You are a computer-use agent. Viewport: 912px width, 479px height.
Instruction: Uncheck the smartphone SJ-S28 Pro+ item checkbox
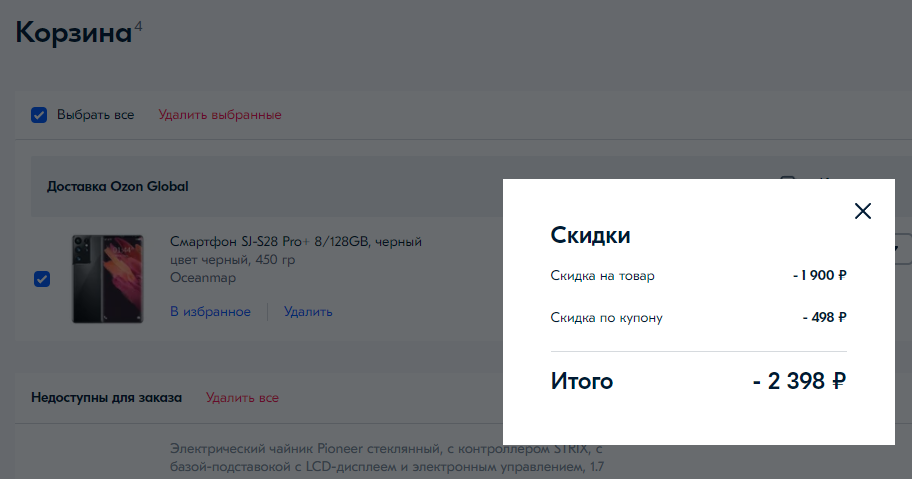point(42,279)
